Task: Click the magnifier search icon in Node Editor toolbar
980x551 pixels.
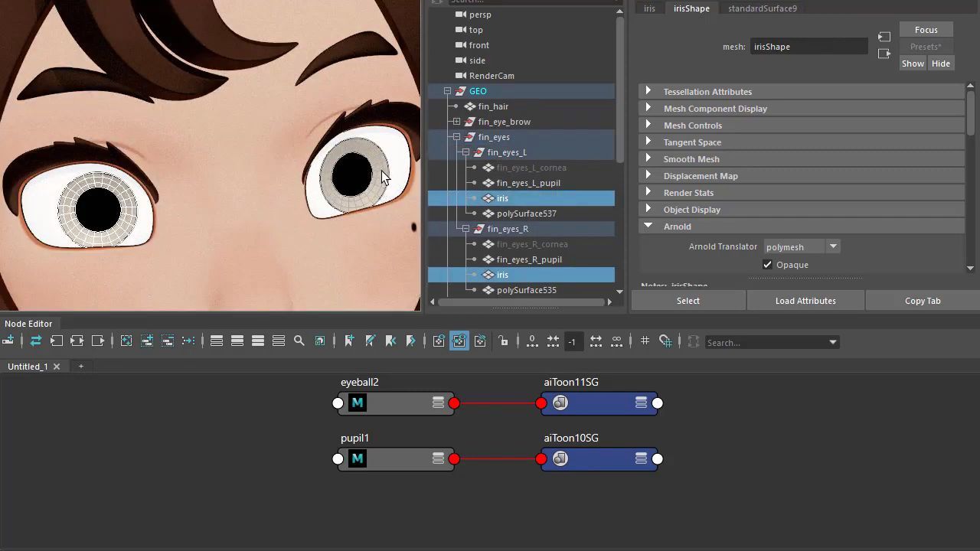Action: point(299,341)
